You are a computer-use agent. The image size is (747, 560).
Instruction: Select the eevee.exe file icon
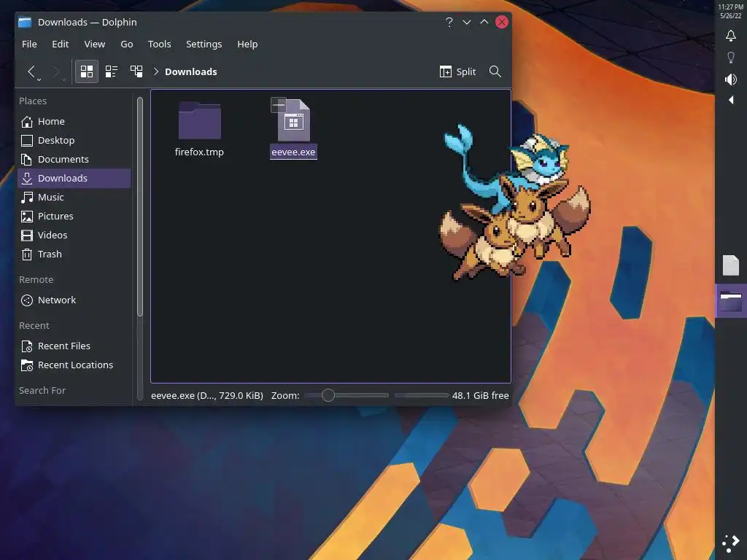click(293, 120)
